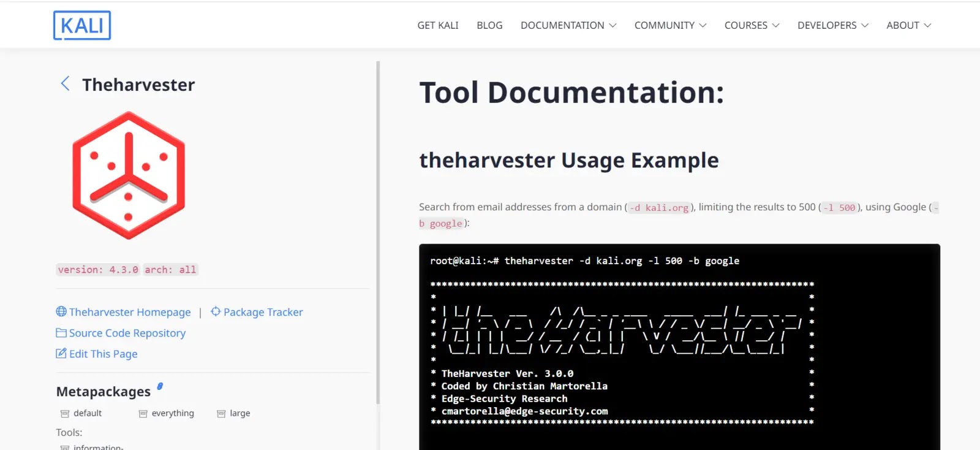Viewport: 980px width, 450px height.
Task: Expand the COURSES dropdown chevron
Action: coord(775,26)
